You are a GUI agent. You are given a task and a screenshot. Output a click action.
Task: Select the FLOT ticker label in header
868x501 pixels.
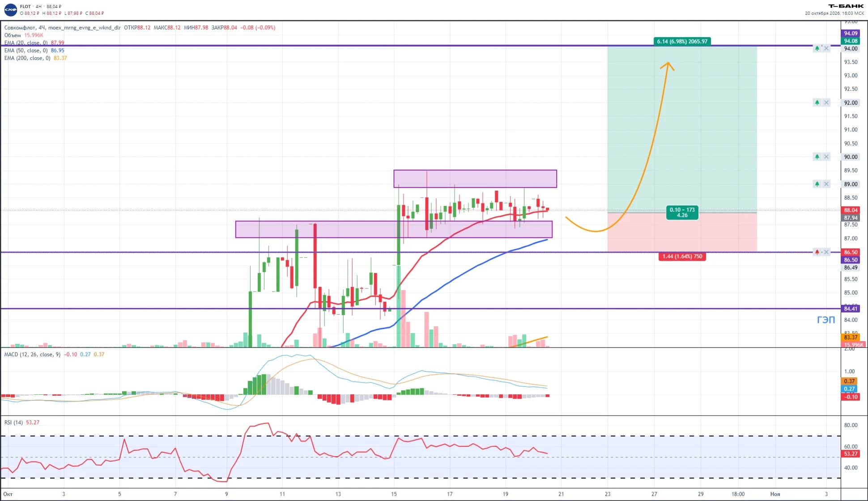[26, 6]
